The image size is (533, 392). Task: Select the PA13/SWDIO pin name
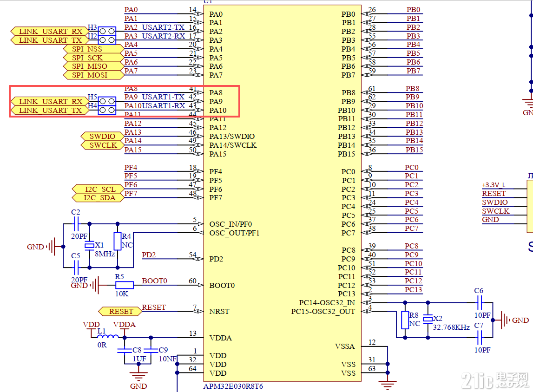pos(232,136)
